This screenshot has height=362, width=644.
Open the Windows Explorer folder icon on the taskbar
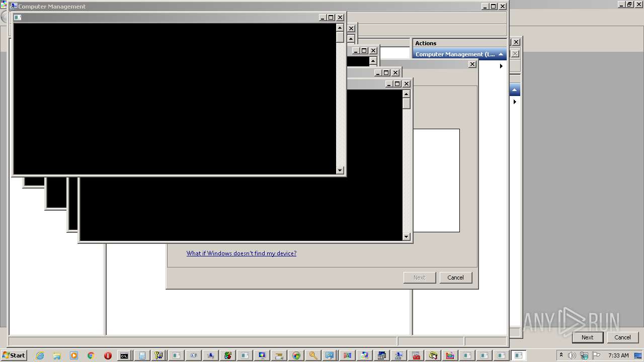pos(57,355)
